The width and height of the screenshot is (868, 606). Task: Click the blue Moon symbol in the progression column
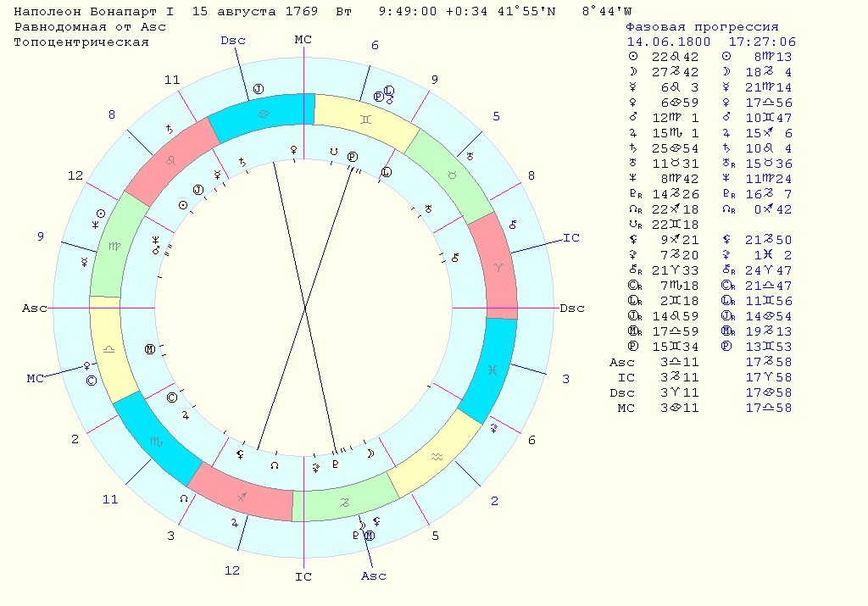(x=726, y=71)
